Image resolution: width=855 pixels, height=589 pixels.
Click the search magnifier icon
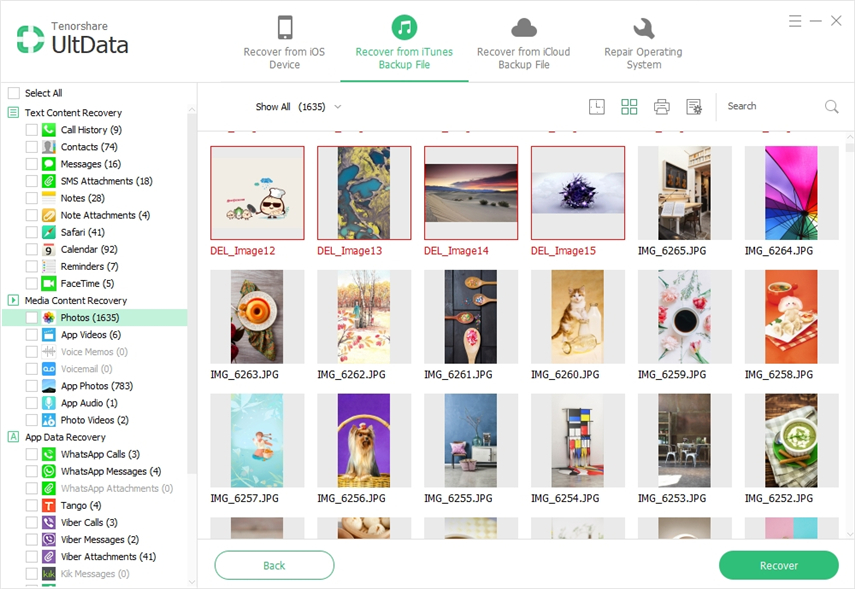(831, 107)
